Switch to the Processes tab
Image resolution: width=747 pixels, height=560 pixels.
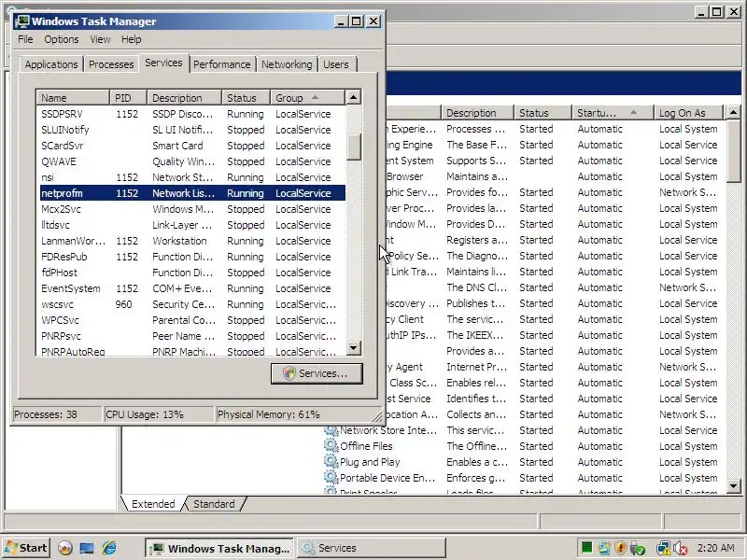coord(111,64)
